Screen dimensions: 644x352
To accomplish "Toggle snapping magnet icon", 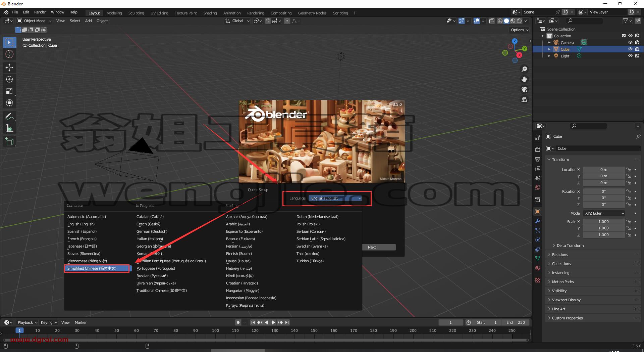I will 268,21.
